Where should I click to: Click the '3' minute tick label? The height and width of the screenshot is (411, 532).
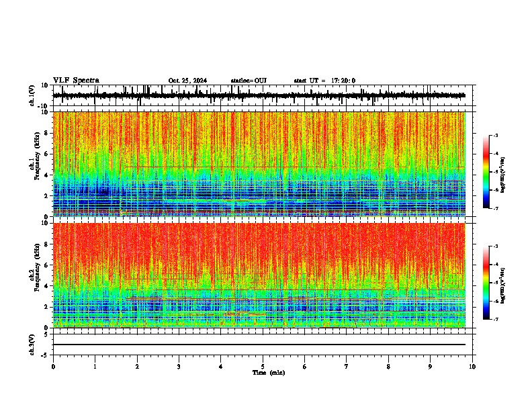tap(179, 367)
